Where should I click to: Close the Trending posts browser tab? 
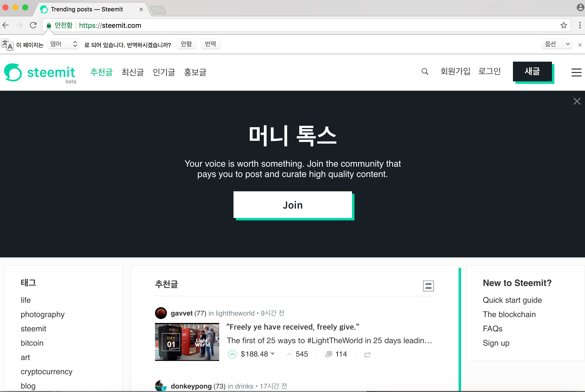(x=141, y=10)
